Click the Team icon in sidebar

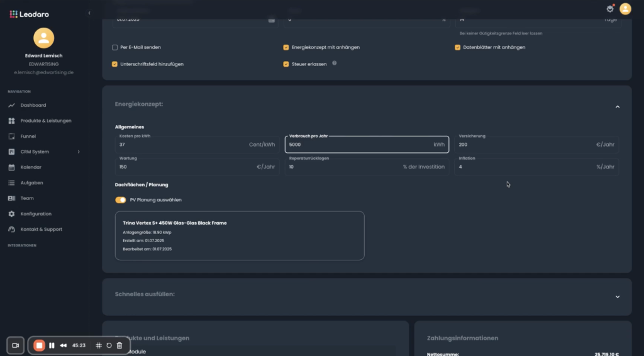coord(11,198)
